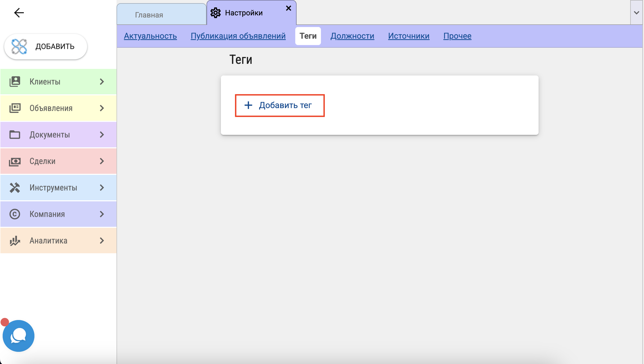Expand the Клиенты menu chevron
The image size is (644, 364).
(x=102, y=82)
